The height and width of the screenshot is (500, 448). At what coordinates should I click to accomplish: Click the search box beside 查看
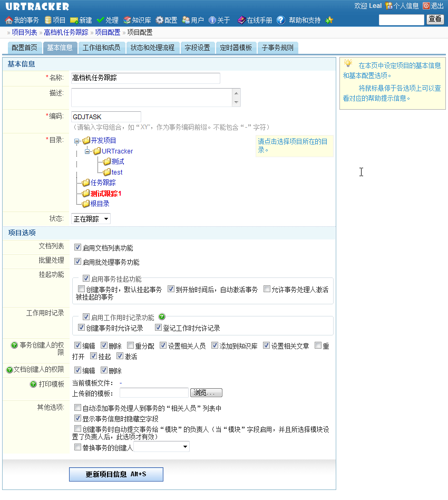tap(402, 20)
